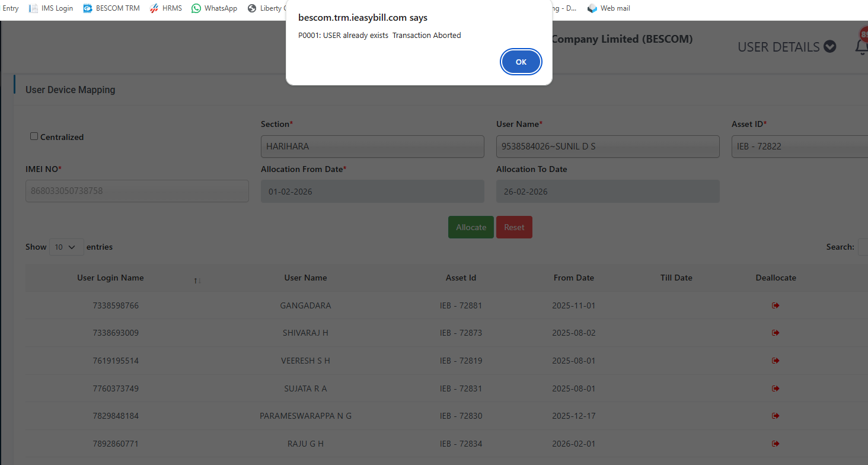Click asset id IEB - 72819

point(461,361)
